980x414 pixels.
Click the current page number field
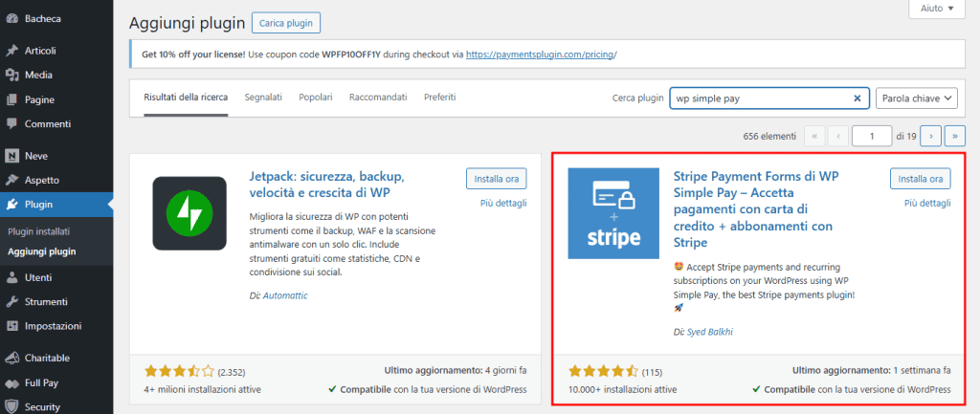tap(871, 136)
